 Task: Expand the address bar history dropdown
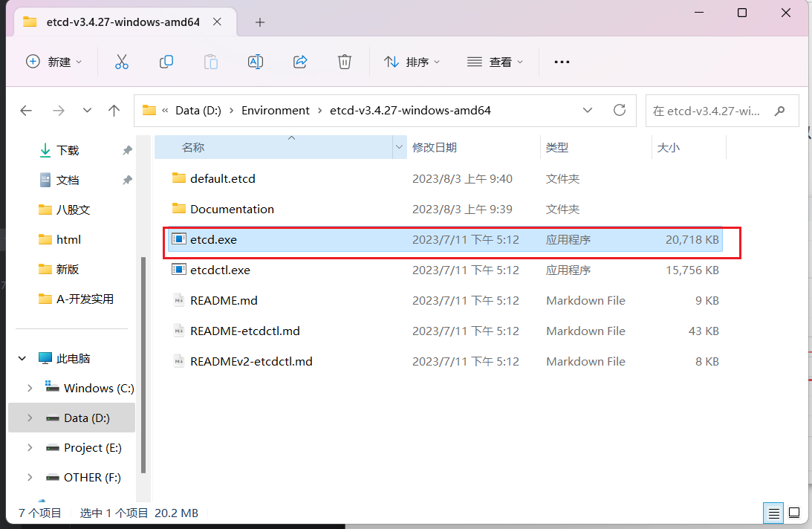[587, 111]
